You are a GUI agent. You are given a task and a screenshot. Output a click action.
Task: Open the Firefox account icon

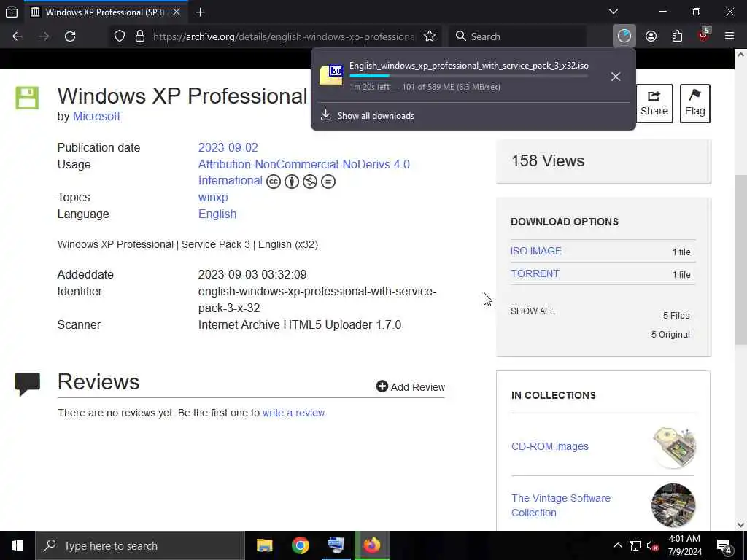pyautogui.click(x=651, y=36)
